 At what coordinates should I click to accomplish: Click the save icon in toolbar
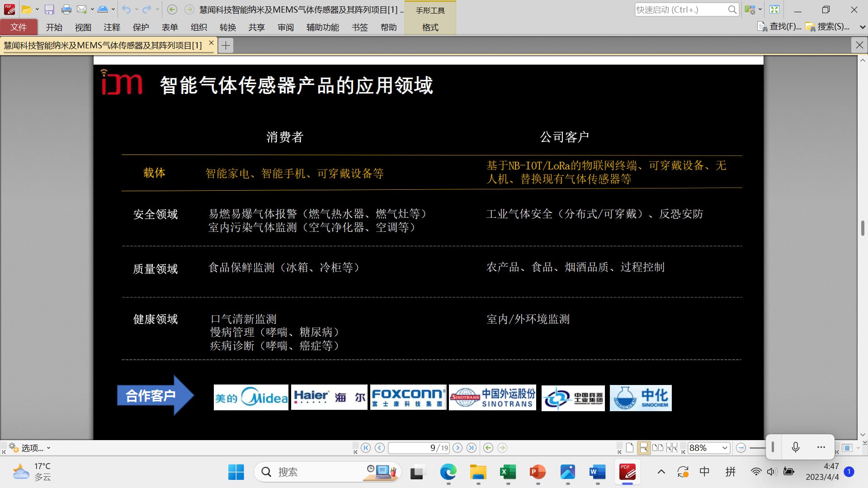[49, 9]
